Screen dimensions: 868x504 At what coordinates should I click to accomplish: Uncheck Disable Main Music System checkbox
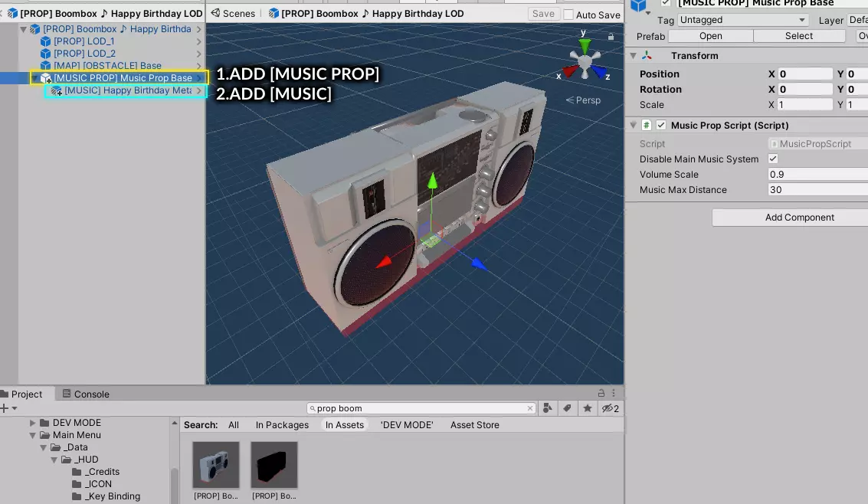773,159
